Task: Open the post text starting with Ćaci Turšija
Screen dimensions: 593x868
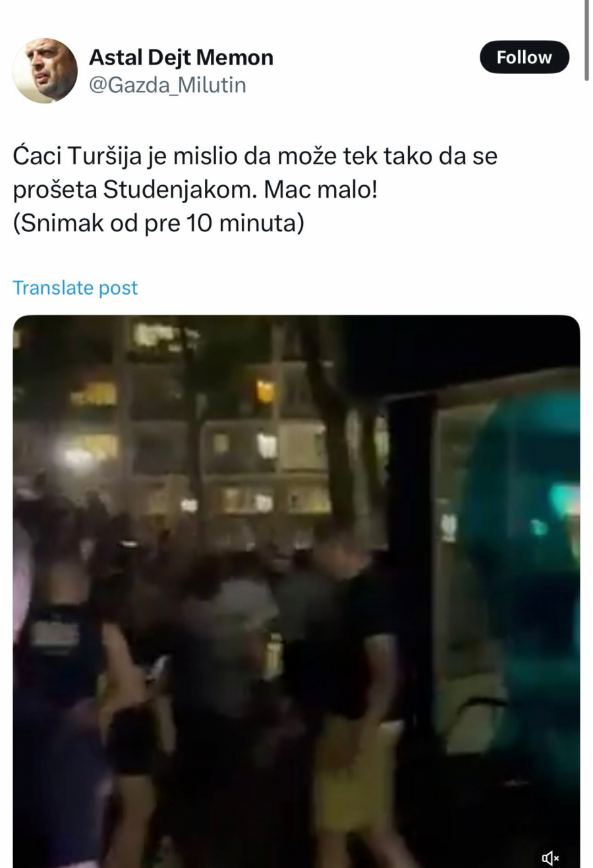Action: (255, 189)
